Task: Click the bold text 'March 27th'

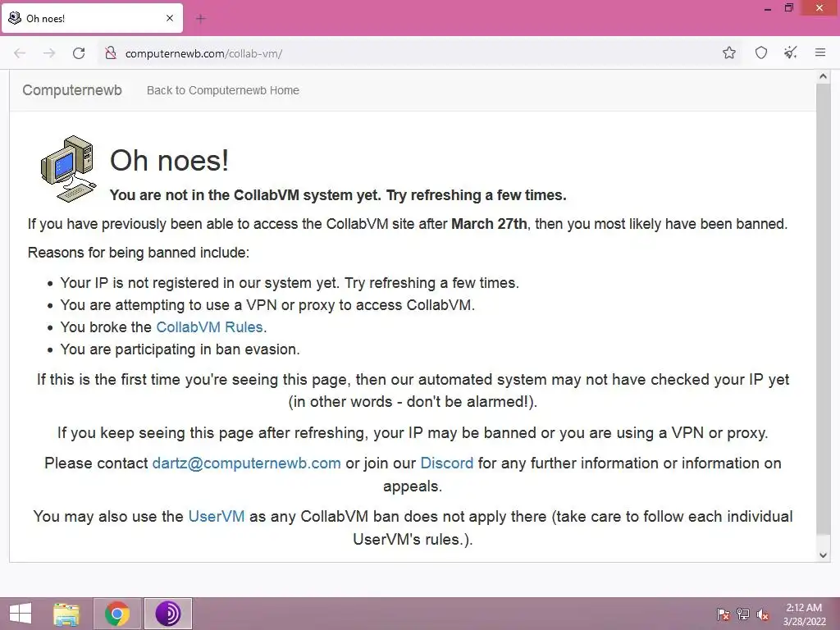Action: pos(489,224)
